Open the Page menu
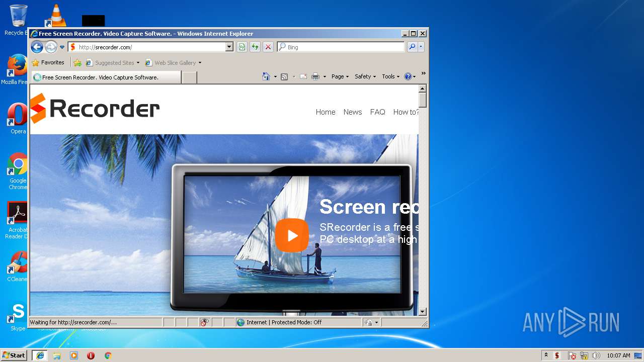Image resolution: width=644 pixels, height=362 pixels. point(340,76)
